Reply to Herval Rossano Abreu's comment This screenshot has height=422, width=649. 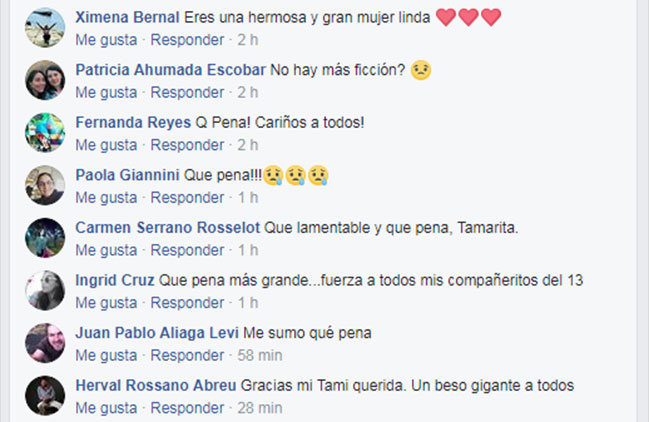point(186,408)
